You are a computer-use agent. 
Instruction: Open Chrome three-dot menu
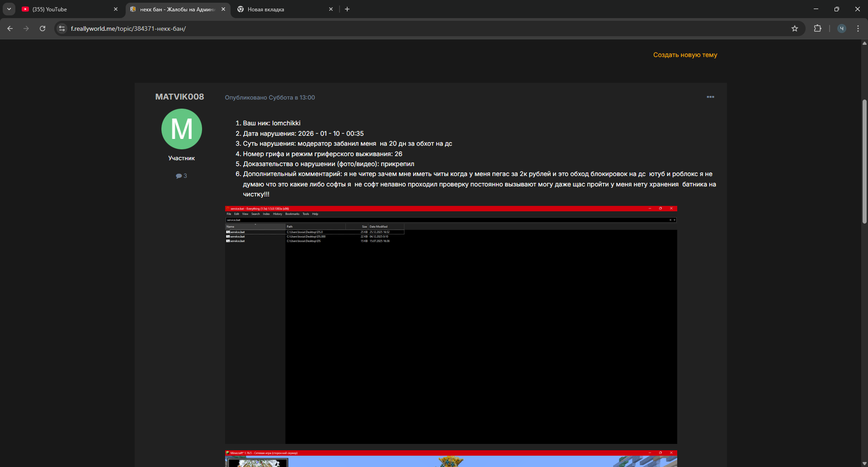[858, 29]
